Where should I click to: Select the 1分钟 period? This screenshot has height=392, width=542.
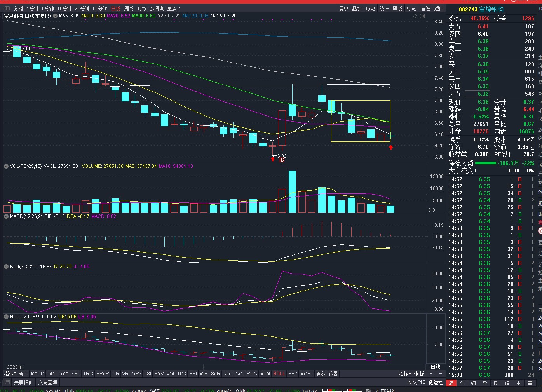(x=33, y=9)
